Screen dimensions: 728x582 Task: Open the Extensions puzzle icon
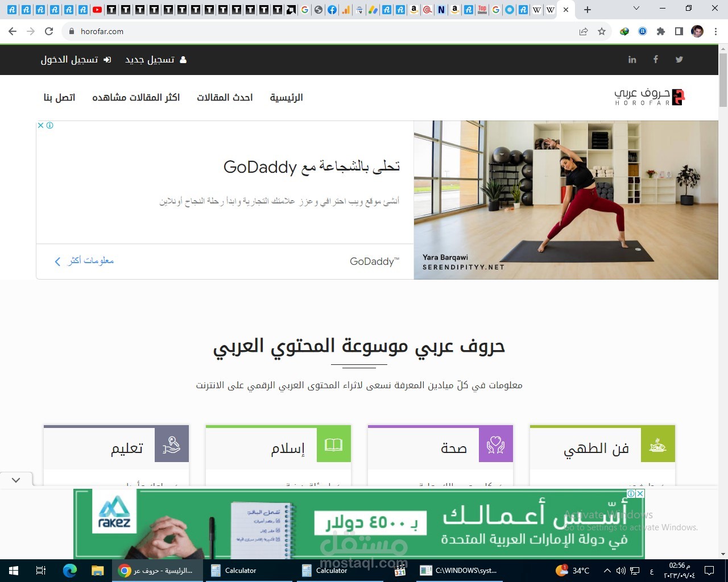tap(661, 31)
